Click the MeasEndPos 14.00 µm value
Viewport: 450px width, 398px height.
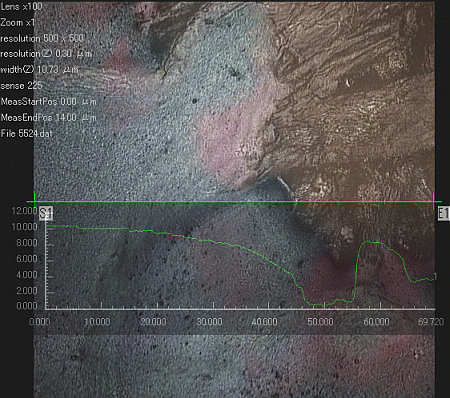pyautogui.click(x=49, y=118)
